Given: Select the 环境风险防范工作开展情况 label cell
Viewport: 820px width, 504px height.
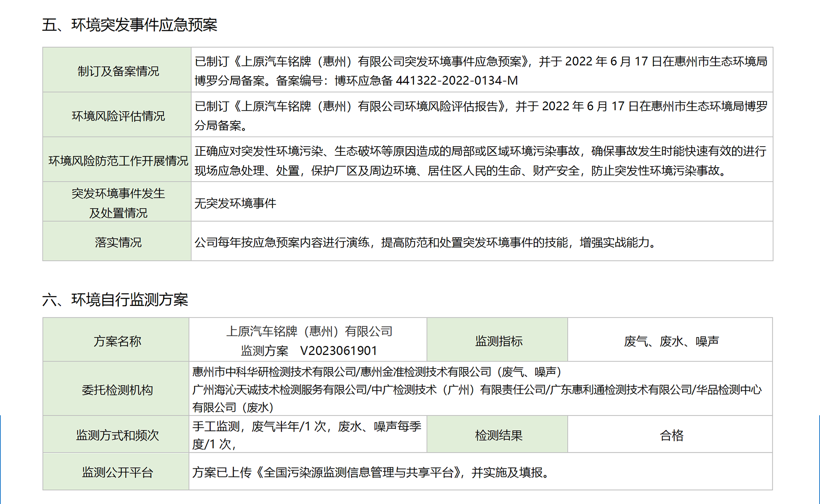Looking at the screenshot, I should (117, 159).
